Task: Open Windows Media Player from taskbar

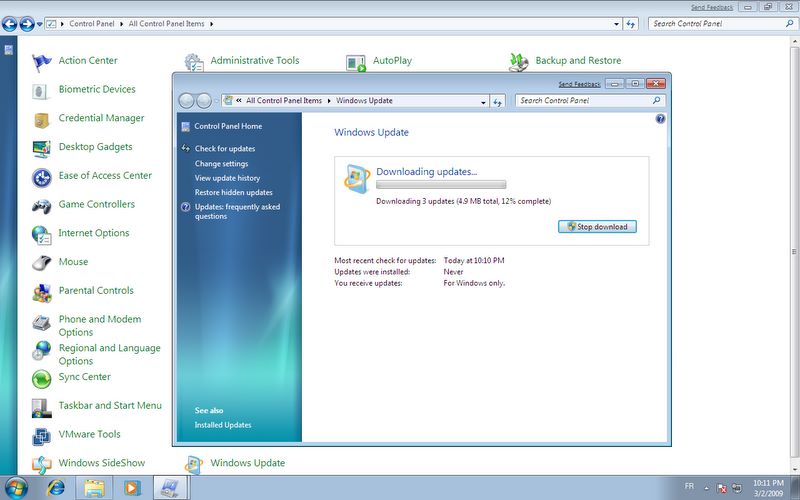Action: (132, 488)
